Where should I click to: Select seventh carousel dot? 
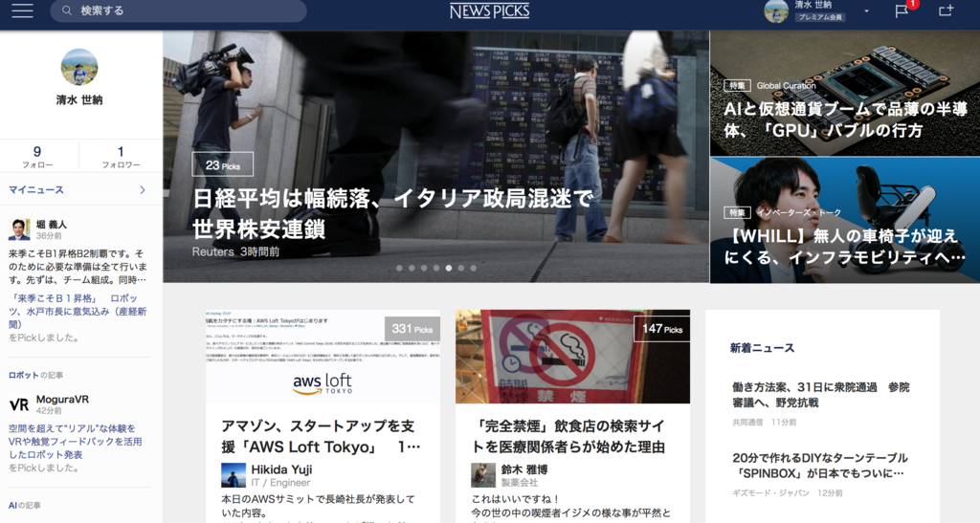coord(474,268)
